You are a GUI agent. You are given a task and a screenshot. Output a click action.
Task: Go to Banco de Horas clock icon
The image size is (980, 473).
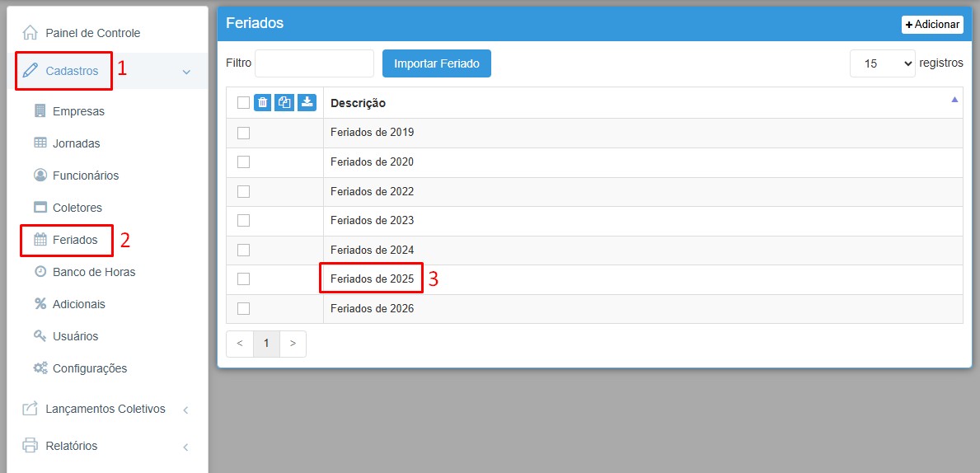pos(40,272)
